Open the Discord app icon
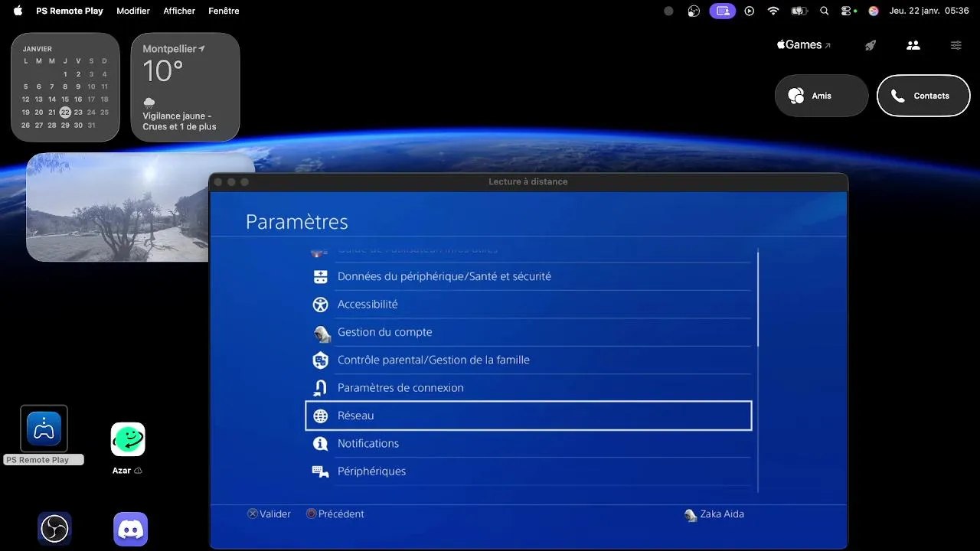Viewport: 980px width, 551px height. pyautogui.click(x=131, y=529)
